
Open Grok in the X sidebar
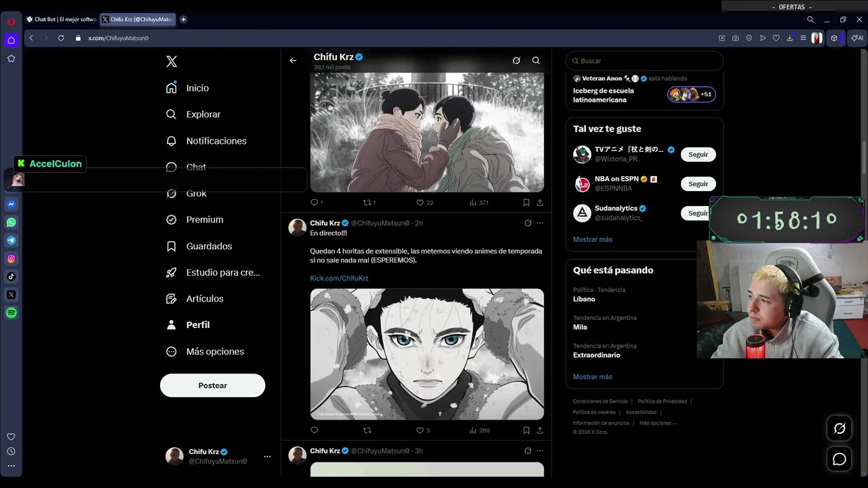187,193
